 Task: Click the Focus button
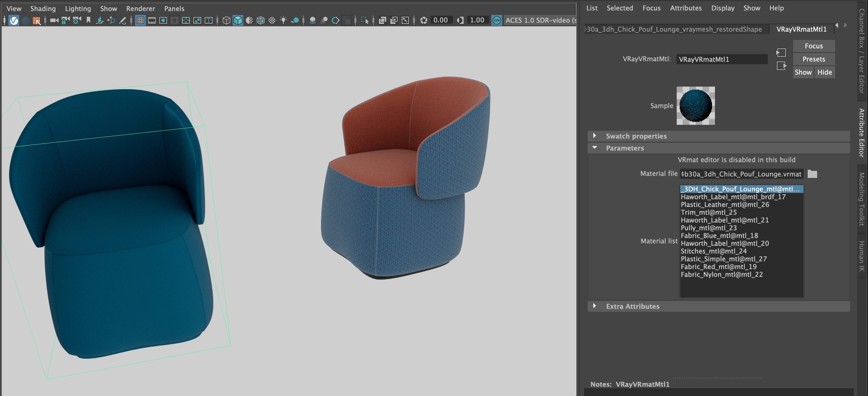click(x=814, y=46)
